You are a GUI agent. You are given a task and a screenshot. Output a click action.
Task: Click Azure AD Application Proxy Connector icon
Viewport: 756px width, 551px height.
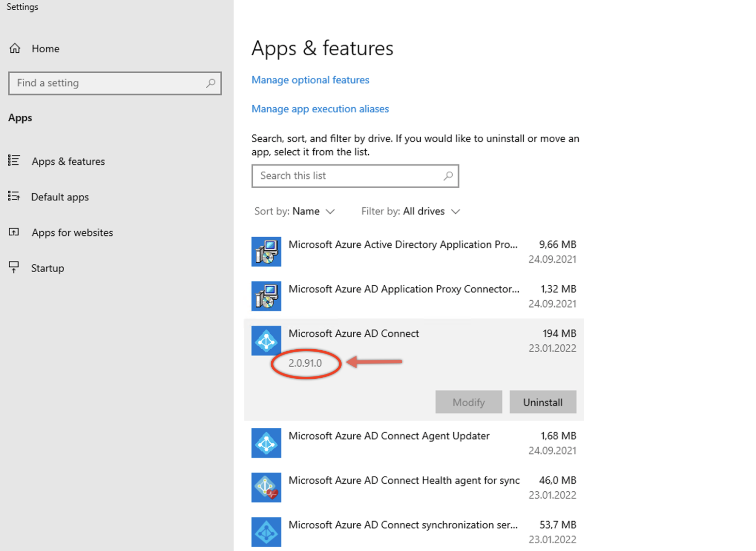click(x=266, y=296)
